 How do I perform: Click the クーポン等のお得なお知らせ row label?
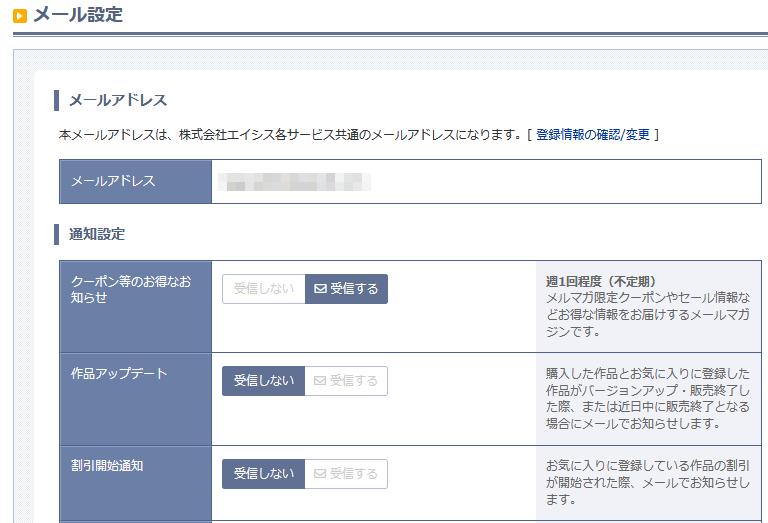pos(131,289)
